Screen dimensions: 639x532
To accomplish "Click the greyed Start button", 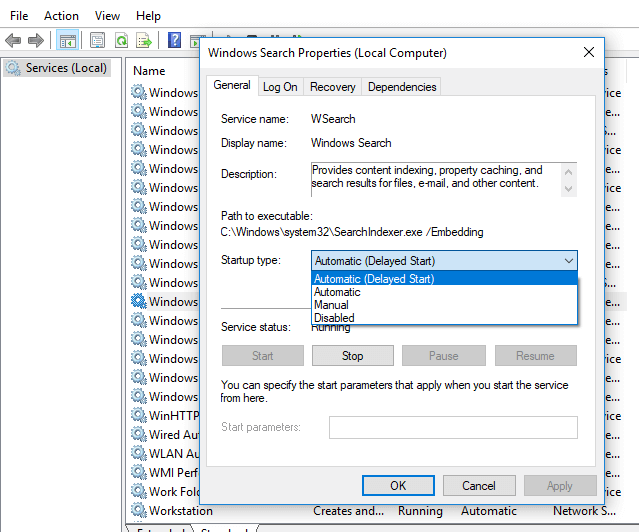I will (x=263, y=356).
